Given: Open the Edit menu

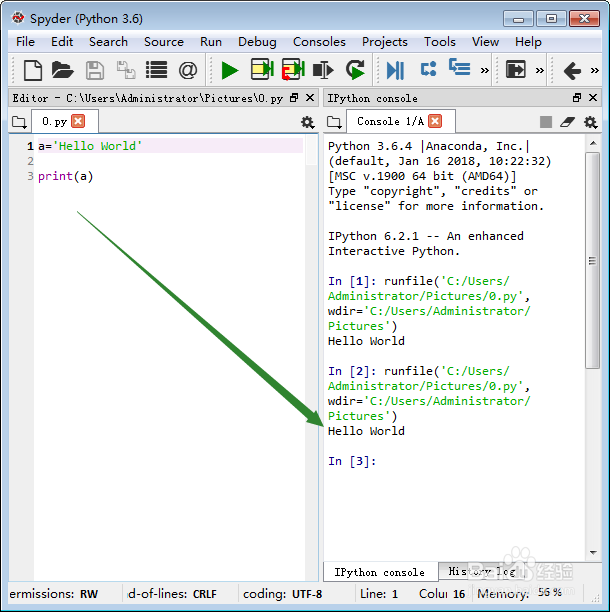Looking at the screenshot, I should (x=62, y=42).
